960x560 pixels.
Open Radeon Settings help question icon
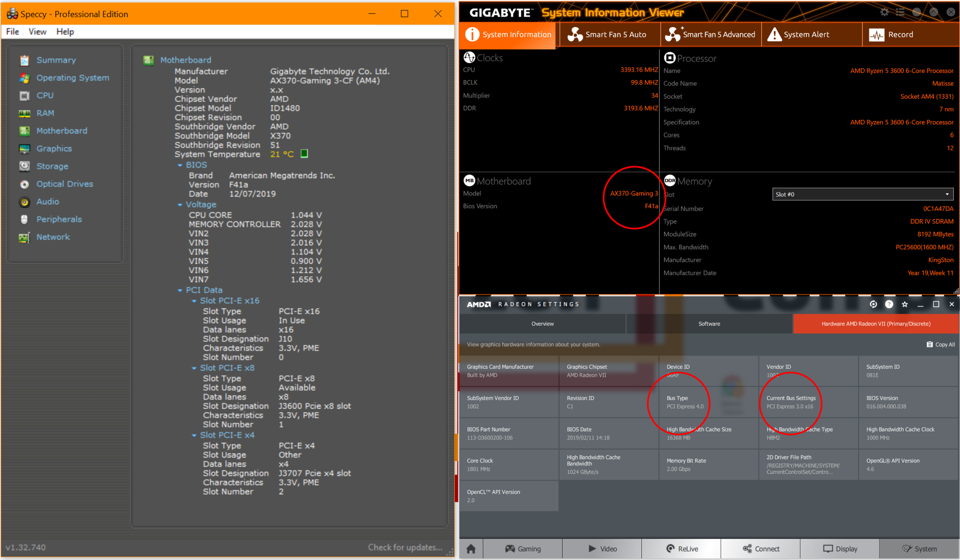889,304
